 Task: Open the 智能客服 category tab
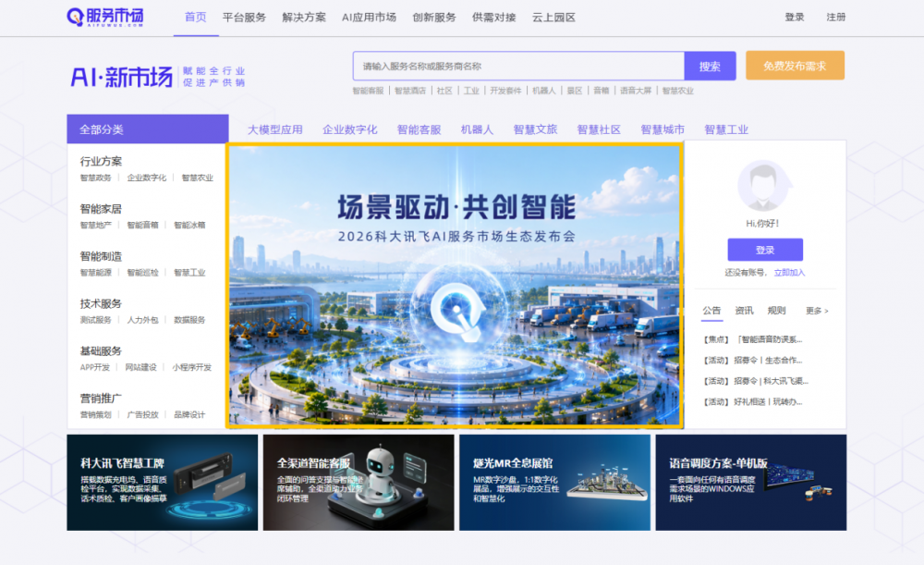pyautogui.click(x=419, y=129)
